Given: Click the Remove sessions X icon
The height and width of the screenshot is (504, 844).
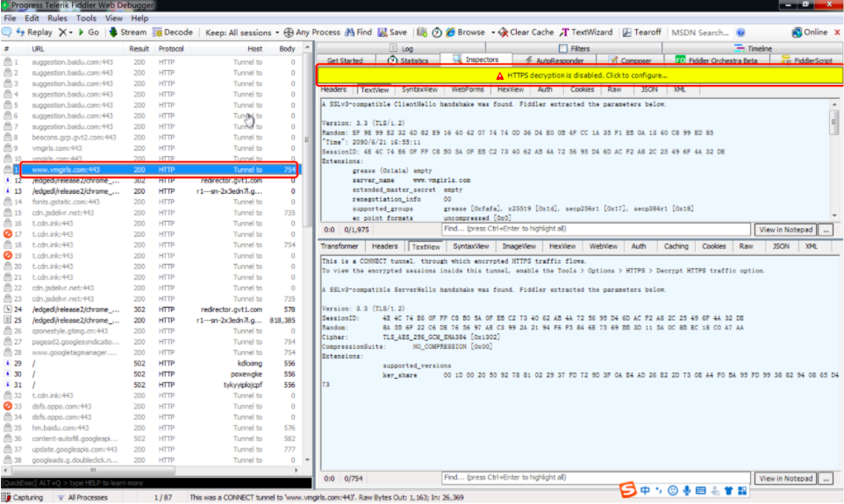Looking at the screenshot, I should (63, 32).
